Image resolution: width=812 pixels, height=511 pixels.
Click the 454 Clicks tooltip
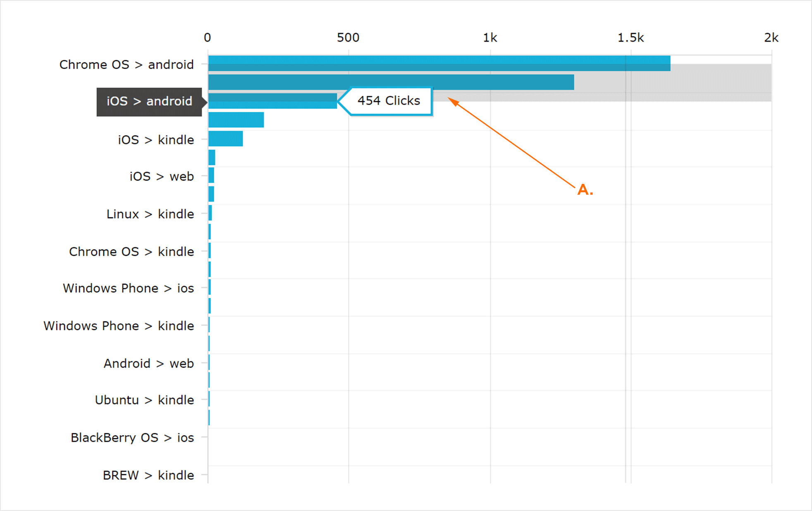point(389,101)
